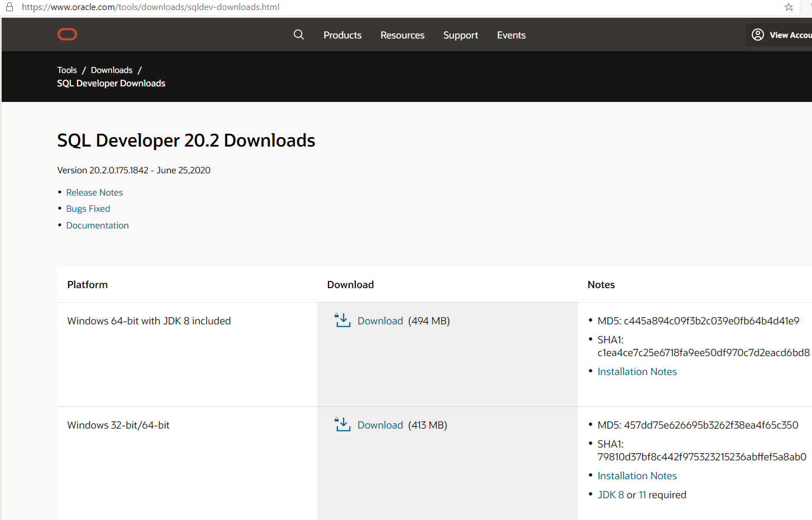Screen dimensions: 812x520
Task: Open the Release Notes link
Action: pos(94,192)
